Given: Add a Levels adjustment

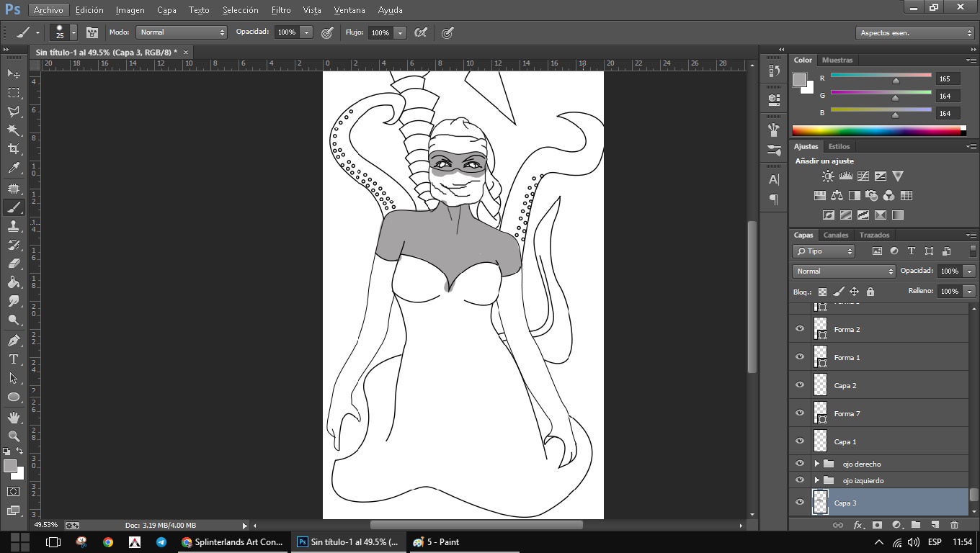Looking at the screenshot, I should (x=846, y=176).
